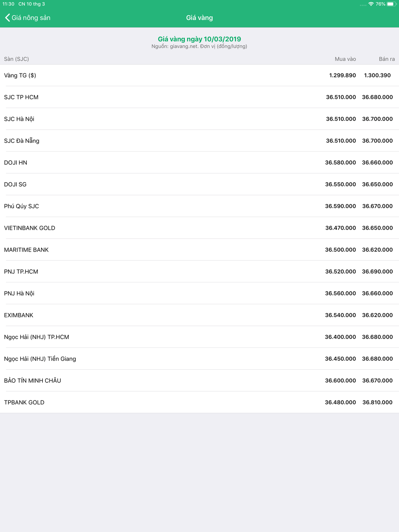Viewport: 399px width, 532px height.
Task: Tap PNJ TP.HCM buy price 36.520.000
Action: pos(340,272)
